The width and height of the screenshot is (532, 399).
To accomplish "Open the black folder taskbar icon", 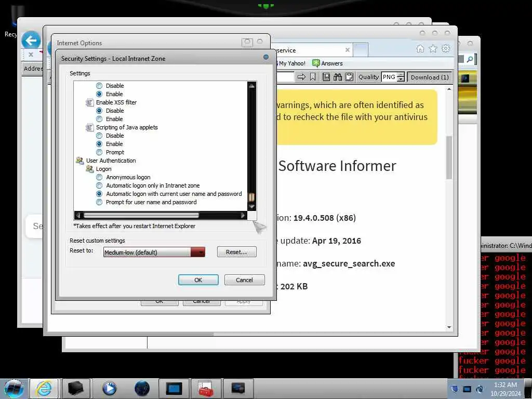I will (x=76, y=388).
